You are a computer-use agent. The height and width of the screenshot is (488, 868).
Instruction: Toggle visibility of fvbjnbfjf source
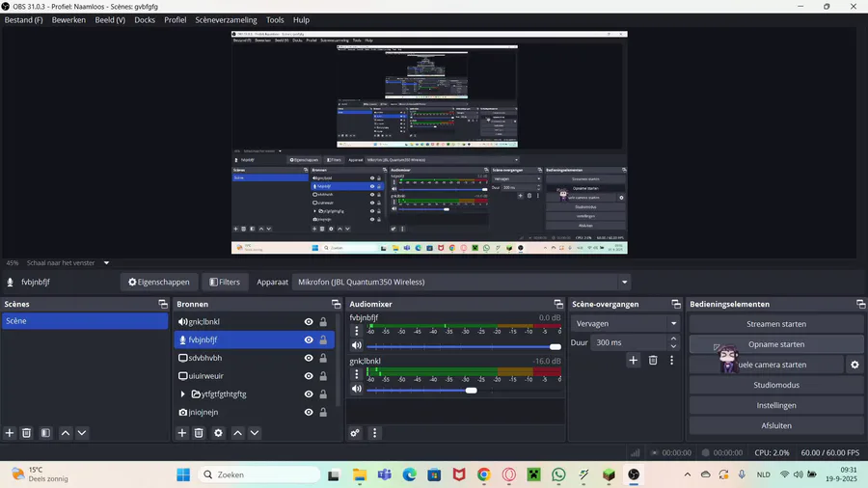point(309,339)
